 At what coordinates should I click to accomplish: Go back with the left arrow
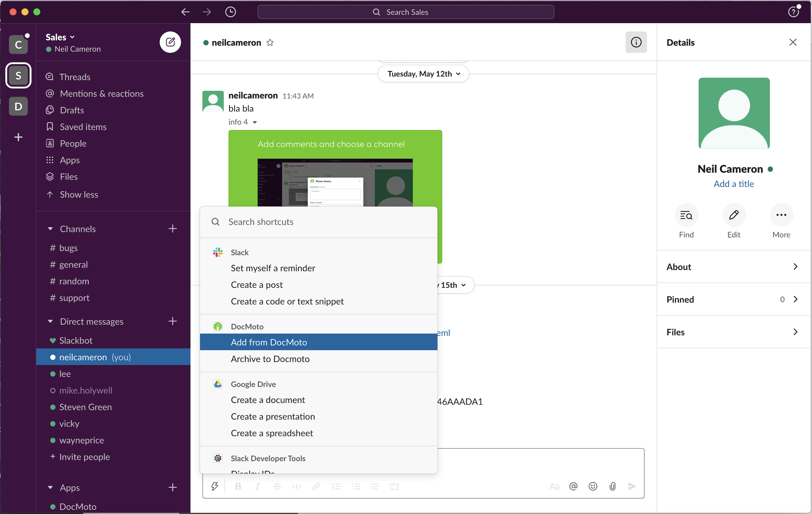tap(185, 12)
